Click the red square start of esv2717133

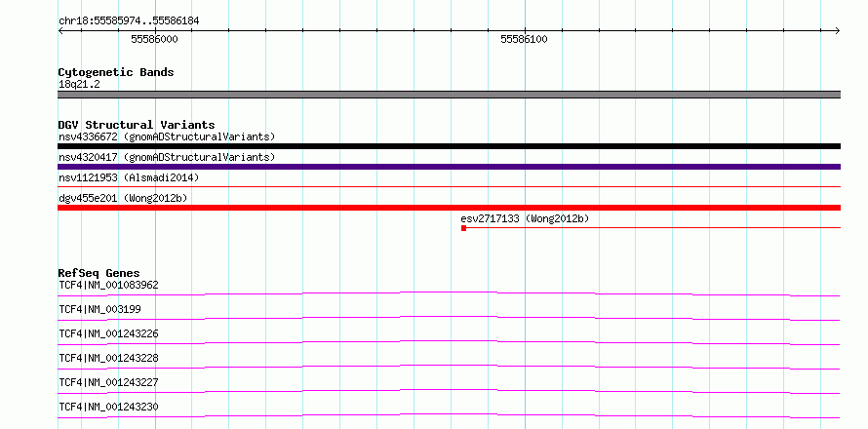464,228
